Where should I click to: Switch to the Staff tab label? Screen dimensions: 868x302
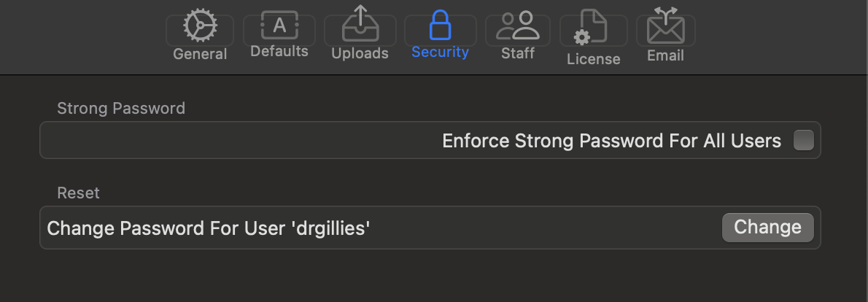click(518, 54)
